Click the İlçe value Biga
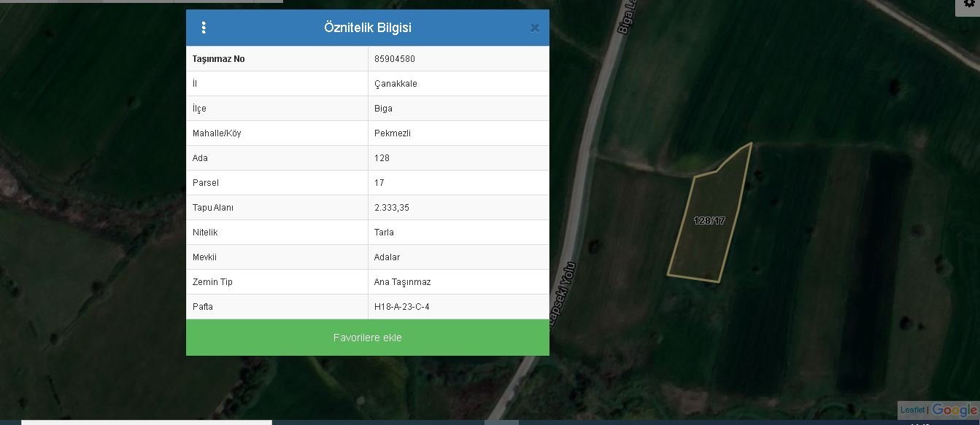This screenshot has width=980, height=425. point(383,109)
